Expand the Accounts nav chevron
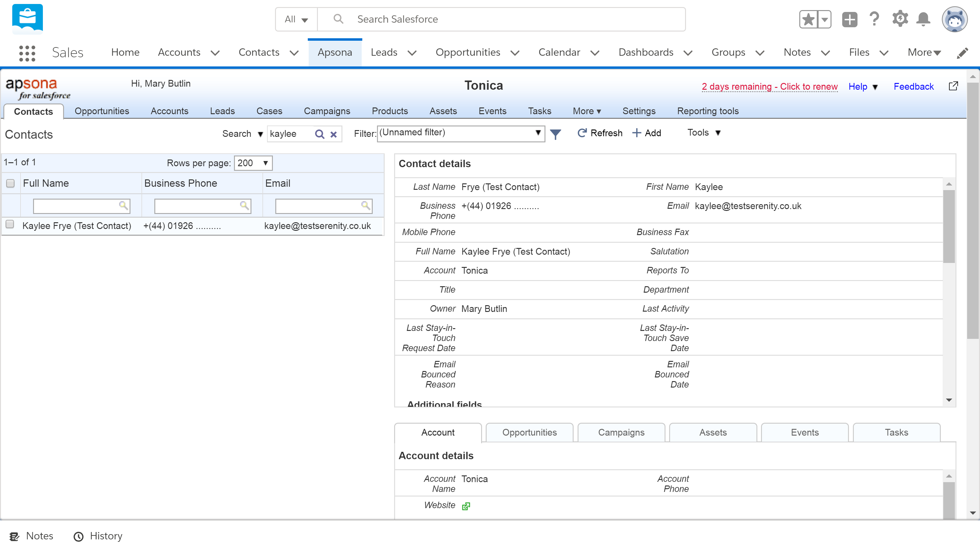The width and height of the screenshot is (980, 551). point(215,53)
